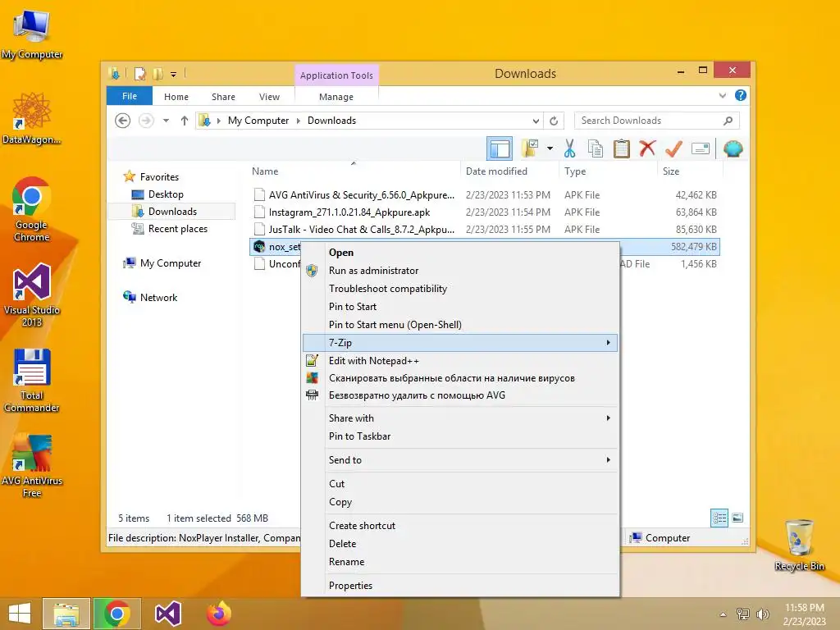Click the folder options toolbar icon
The width and height of the screenshot is (840, 630).
pyautogui.click(x=530, y=148)
